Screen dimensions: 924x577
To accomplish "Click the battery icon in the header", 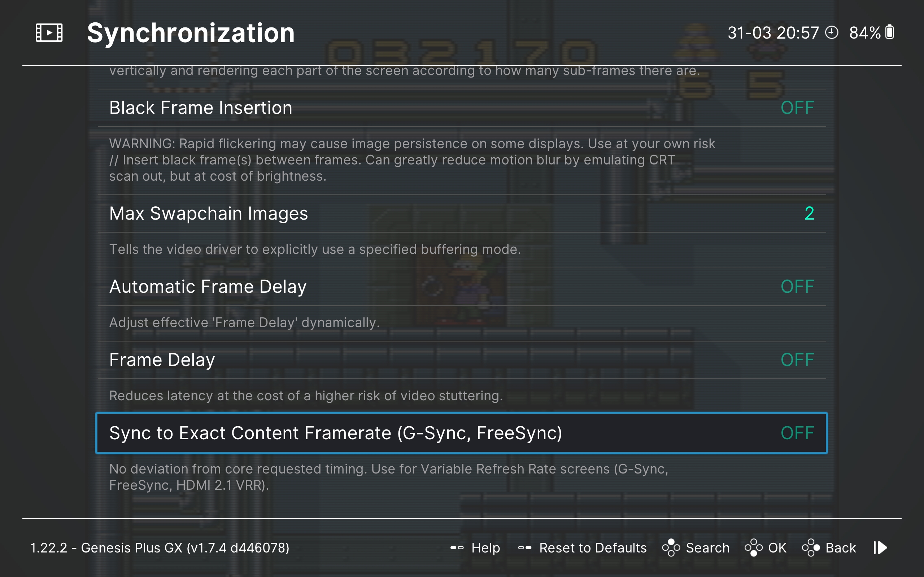I will (x=890, y=32).
